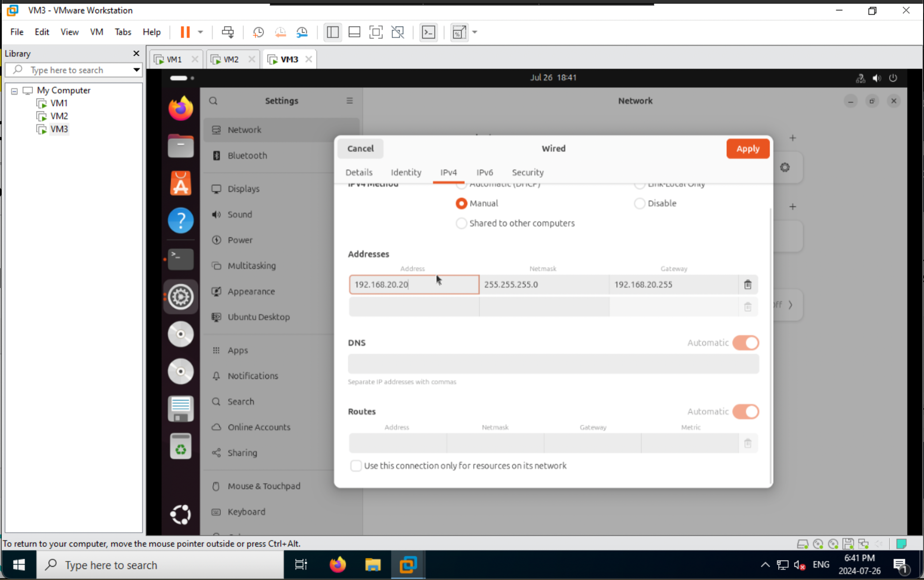Check Use this connection only for resources
This screenshot has height=580, width=924.
tap(356, 465)
